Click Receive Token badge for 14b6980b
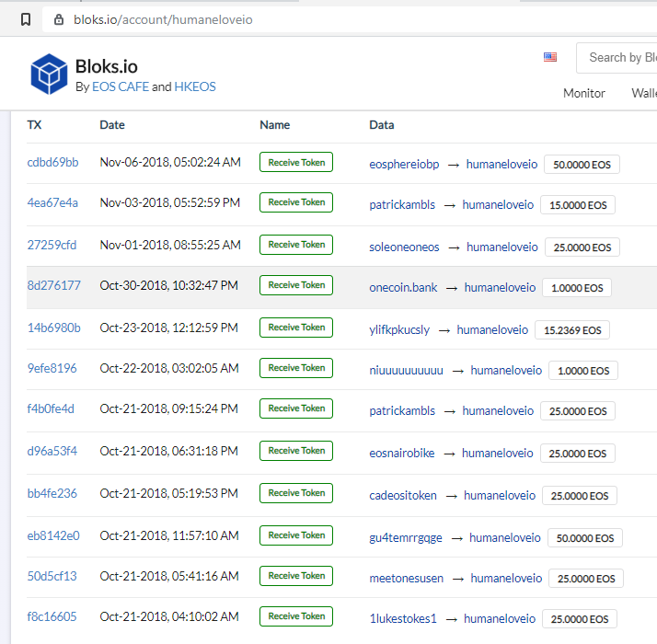The width and height of the screenshot is (657, 644). 296,328
